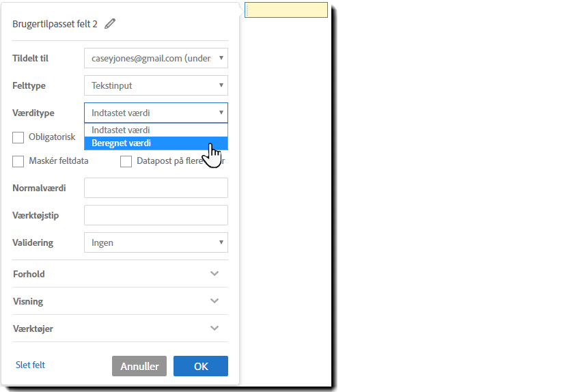
Task: Open the Tildelt til dropdown
Action: [x=156, y=58]
